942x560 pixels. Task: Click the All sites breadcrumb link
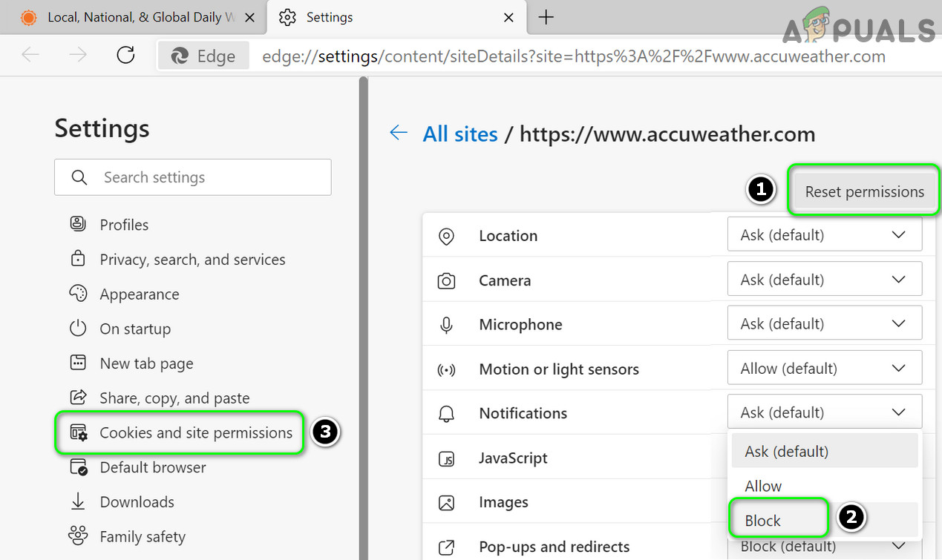click(x=460, y=134)
